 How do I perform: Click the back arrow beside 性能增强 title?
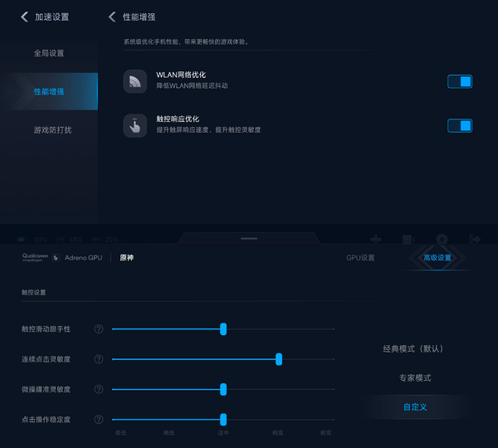[112, 17]
